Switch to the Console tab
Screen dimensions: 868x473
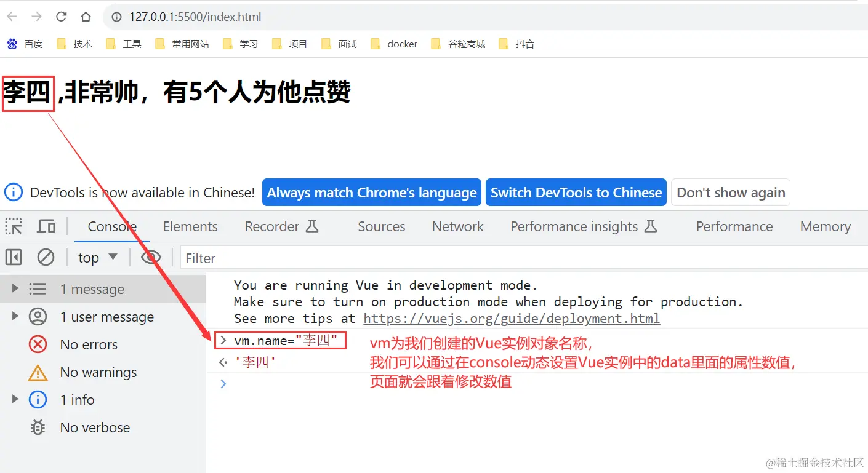pyautogui.click(x=112, y=226)
